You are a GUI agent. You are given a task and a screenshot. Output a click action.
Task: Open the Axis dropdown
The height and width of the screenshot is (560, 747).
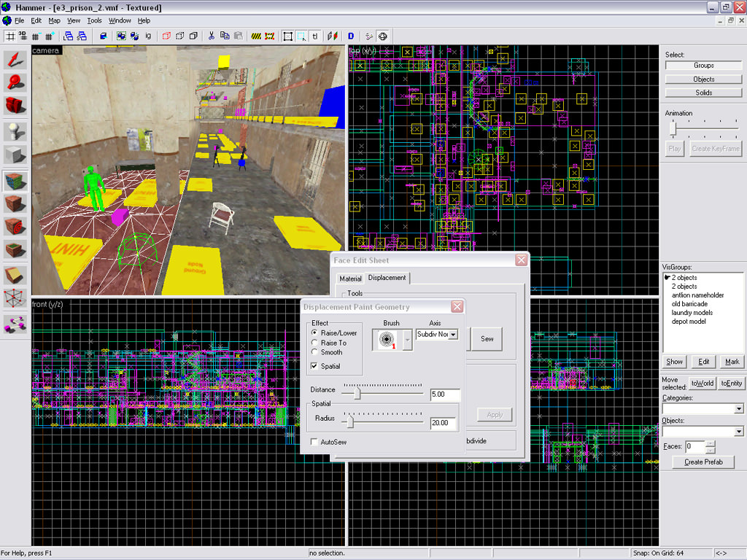coord(453,335)
